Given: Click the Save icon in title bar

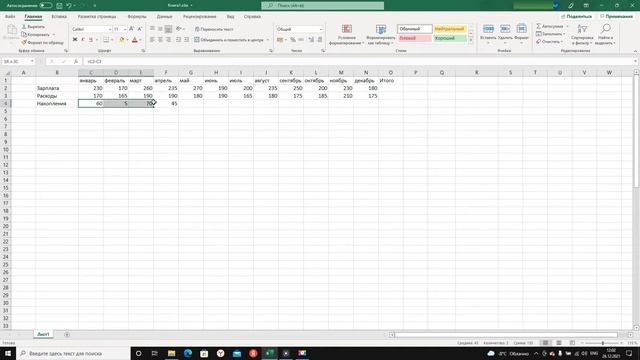Looking at the screenshot, I should pyautogui.click(x=60, y=5).
